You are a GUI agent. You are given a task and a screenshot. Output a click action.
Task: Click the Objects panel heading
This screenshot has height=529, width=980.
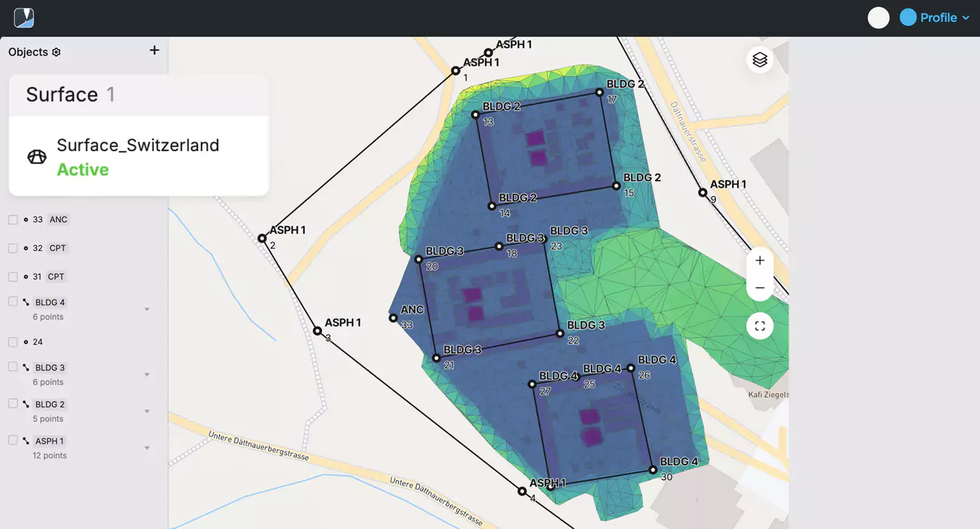28,52
